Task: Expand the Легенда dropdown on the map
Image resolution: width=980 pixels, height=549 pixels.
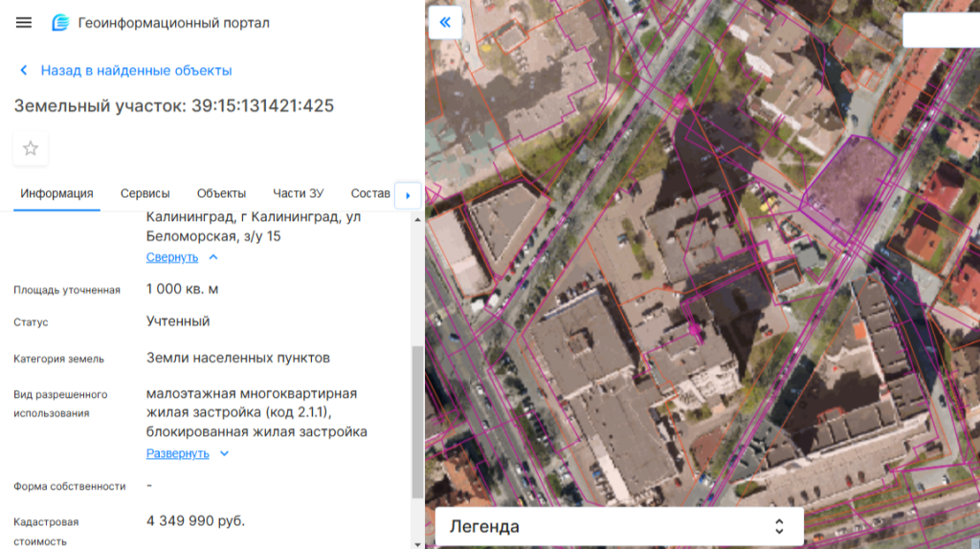Action: tap(619, 526)
